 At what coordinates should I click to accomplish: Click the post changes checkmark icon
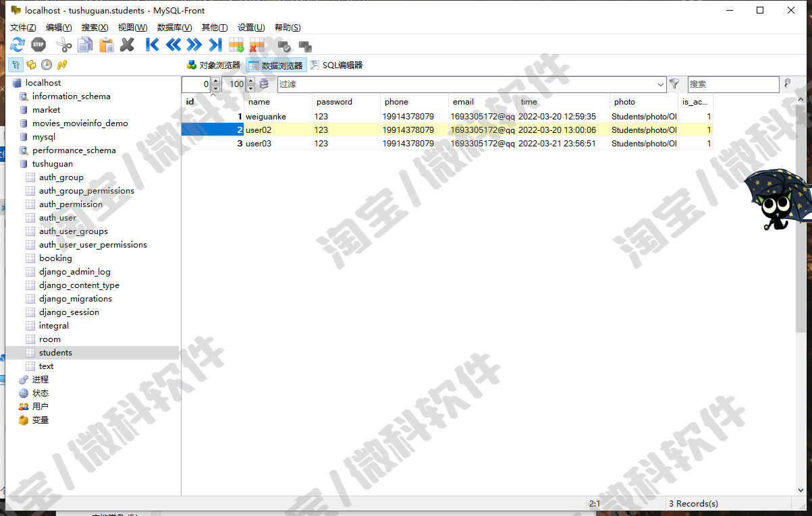(x=284, y=46)
